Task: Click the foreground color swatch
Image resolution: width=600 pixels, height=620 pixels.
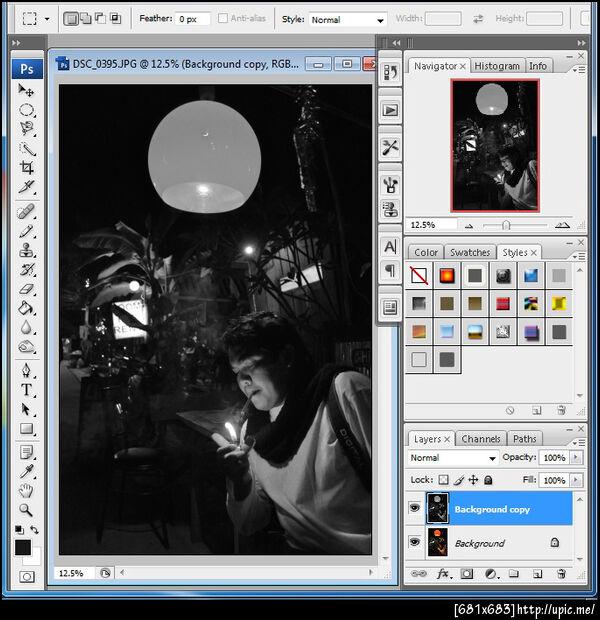Action: click(x=23, y=547)
